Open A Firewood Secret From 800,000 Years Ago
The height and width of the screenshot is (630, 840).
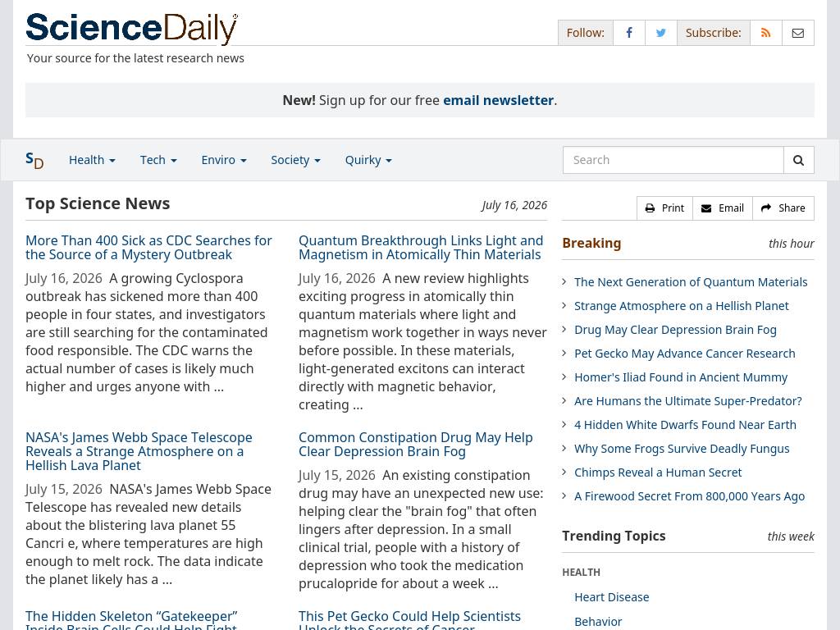pyautogui.click(x=689, y=496)
